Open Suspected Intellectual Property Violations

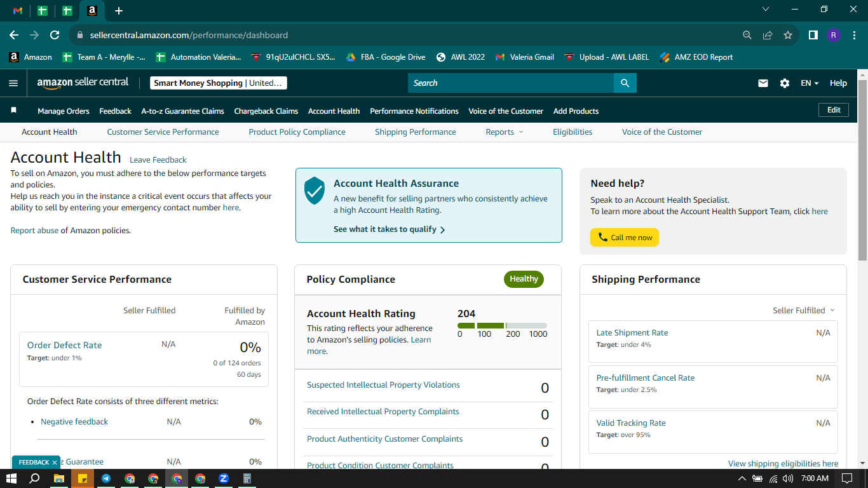[383, 385]
